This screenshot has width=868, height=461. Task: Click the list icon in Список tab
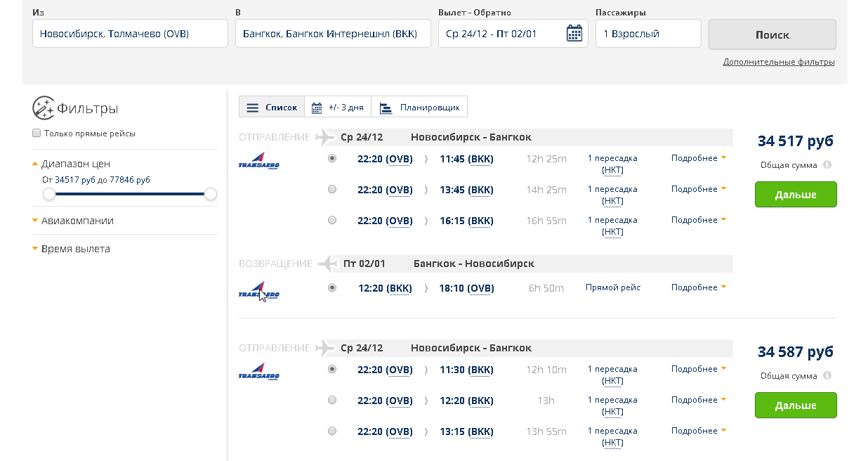tap(253, 108)
